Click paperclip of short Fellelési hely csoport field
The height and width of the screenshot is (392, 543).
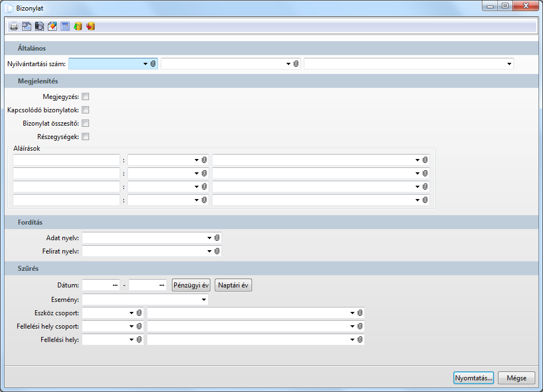click(139, 326)
